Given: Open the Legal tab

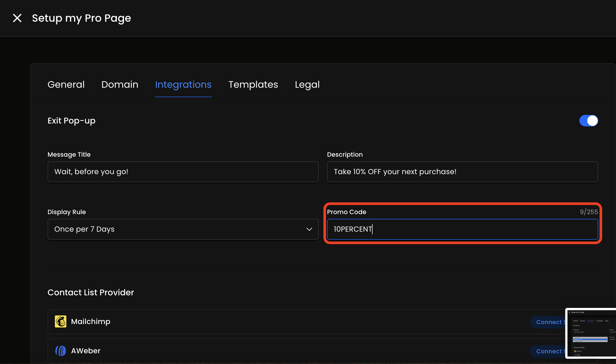Looking at the screenshot, I should [x=307, y=85].
